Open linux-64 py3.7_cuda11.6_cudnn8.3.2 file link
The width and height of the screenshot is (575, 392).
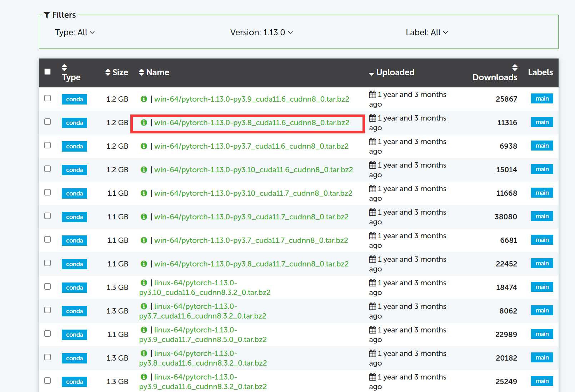(x=202, y=311)
